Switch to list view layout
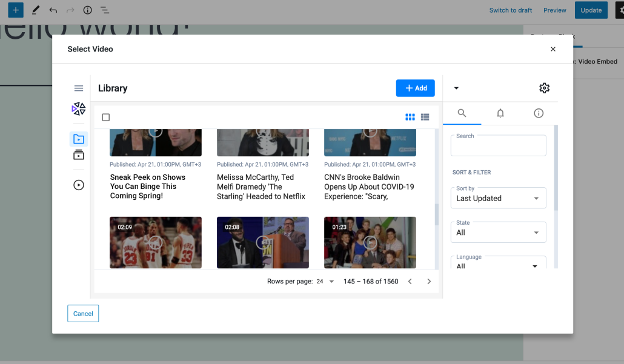Image resolution: width=624 pixels, height=364 pixels. tap(425, 117)
